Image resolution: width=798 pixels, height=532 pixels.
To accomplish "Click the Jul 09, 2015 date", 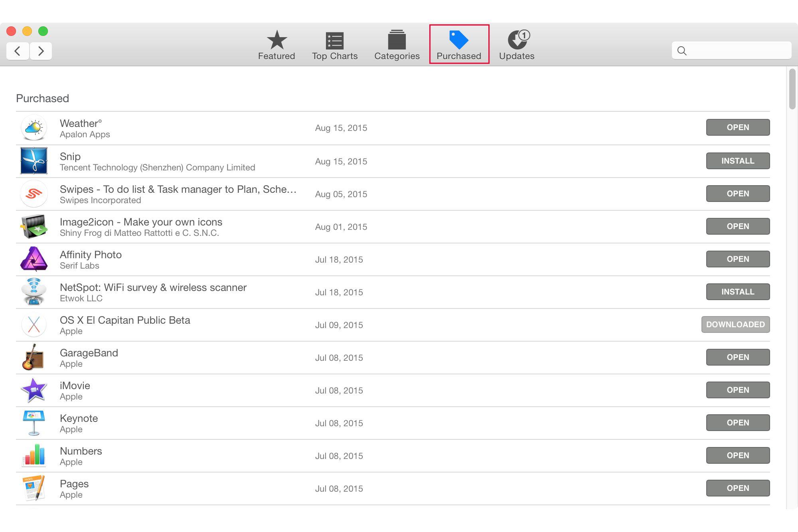I will point(339,325).
